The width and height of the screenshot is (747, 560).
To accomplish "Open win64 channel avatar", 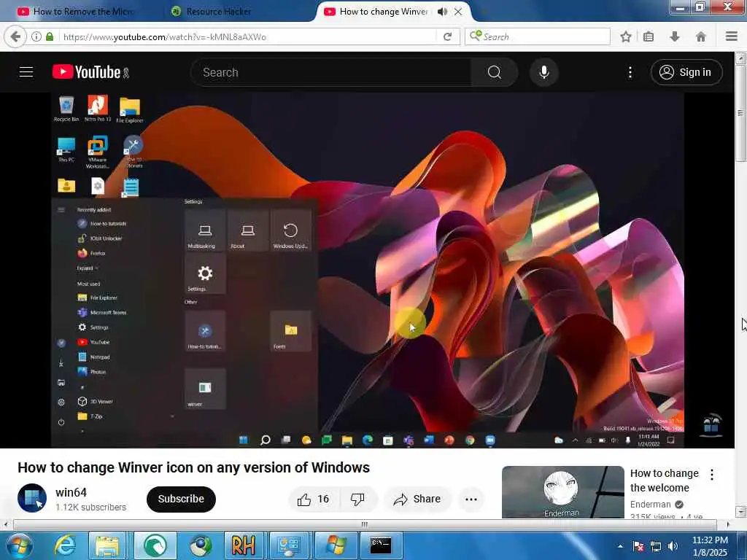I will (x=32, y=498).
